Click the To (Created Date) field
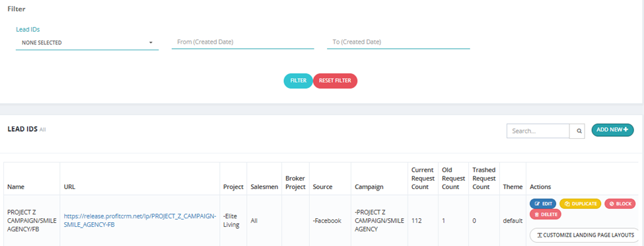644x246 pixels. (398, 42)
